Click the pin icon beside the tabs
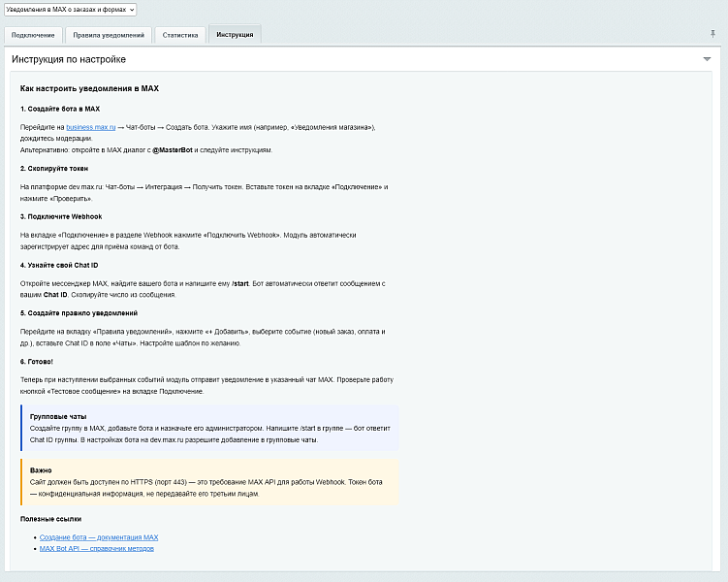This screenshot has height=582, width=728. pyautogui.click(x=713, y=34)
